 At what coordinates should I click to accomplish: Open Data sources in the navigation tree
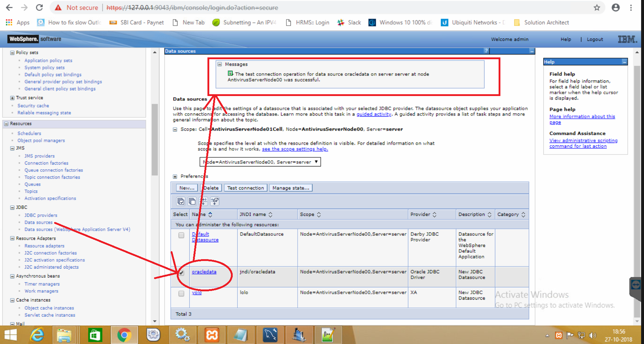(x=39, y=222)
